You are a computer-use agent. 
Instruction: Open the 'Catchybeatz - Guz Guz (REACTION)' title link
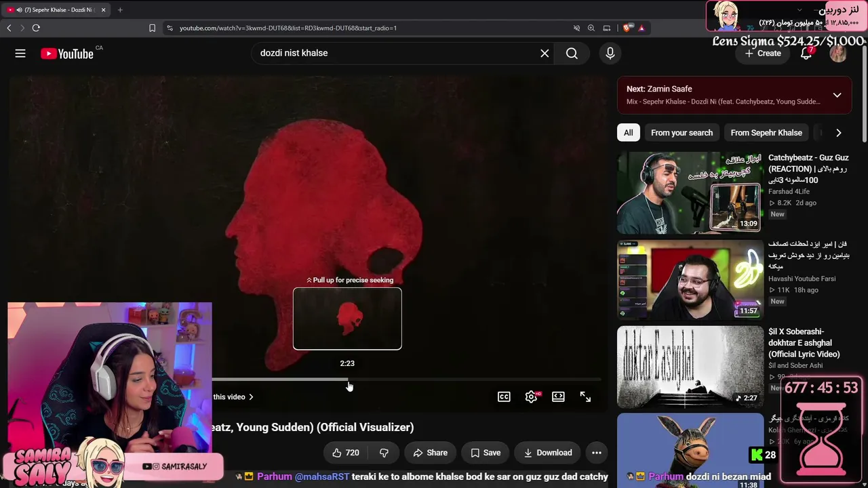coord(808,169)
